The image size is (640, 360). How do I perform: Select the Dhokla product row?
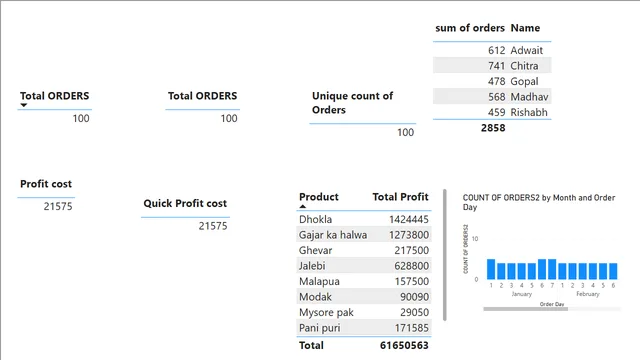(x=364, y=219)
